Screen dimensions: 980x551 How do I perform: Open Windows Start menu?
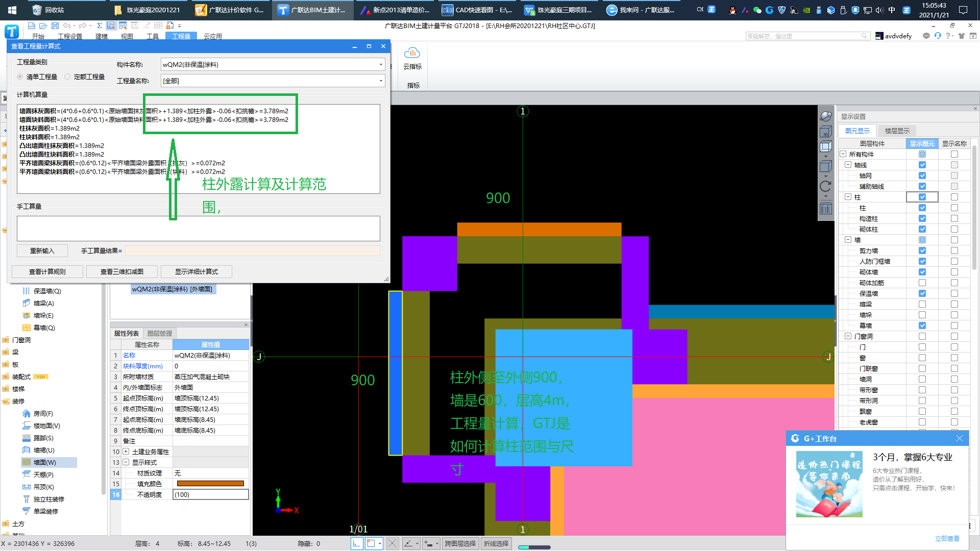click(x=12, y=10)
